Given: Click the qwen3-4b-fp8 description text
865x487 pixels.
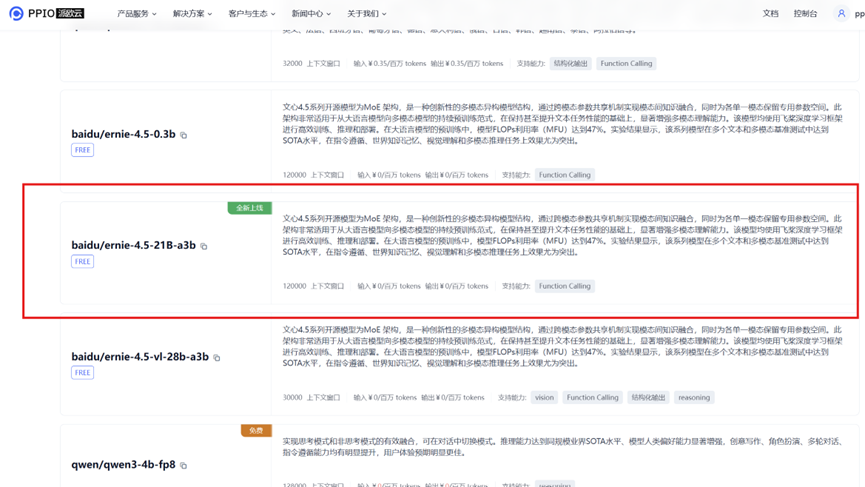Looking at the screenshot, I should (x=563, y=447).
